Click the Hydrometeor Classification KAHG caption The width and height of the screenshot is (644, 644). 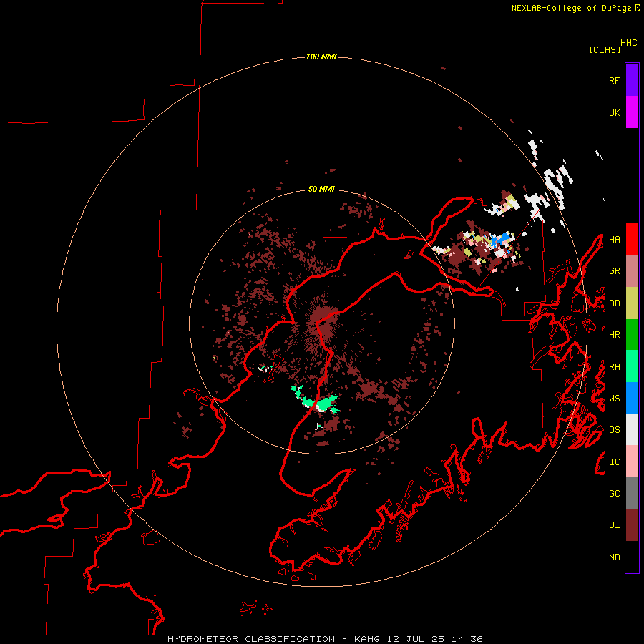[x=325, y=639]
